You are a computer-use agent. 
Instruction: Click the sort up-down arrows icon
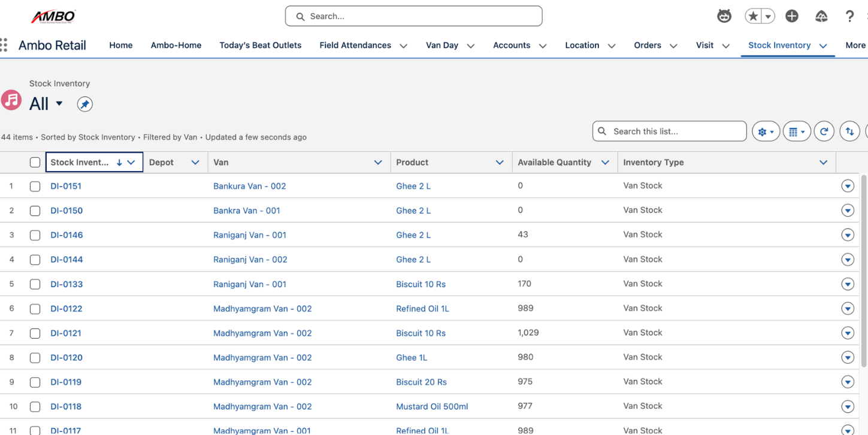(x=849, y=132)
